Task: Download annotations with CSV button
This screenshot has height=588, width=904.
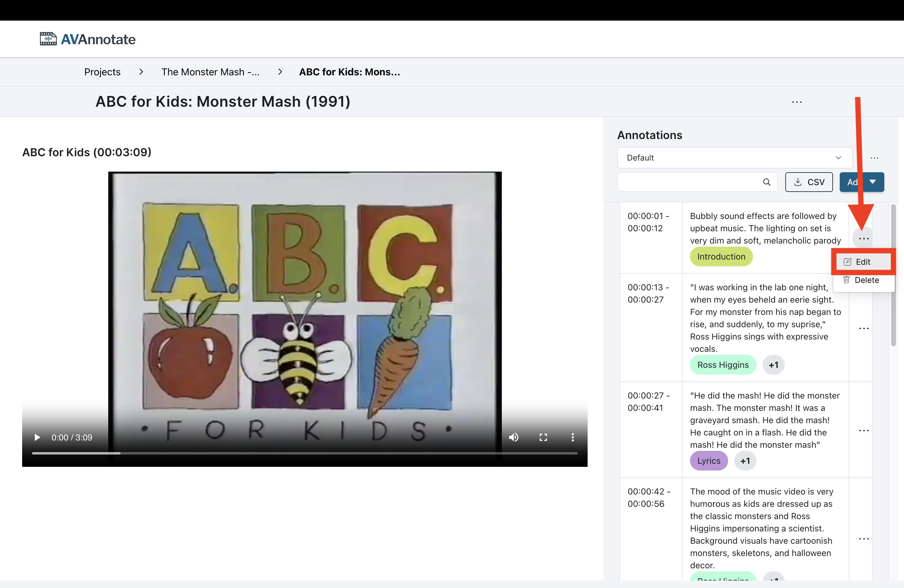Action: point(809,182)
